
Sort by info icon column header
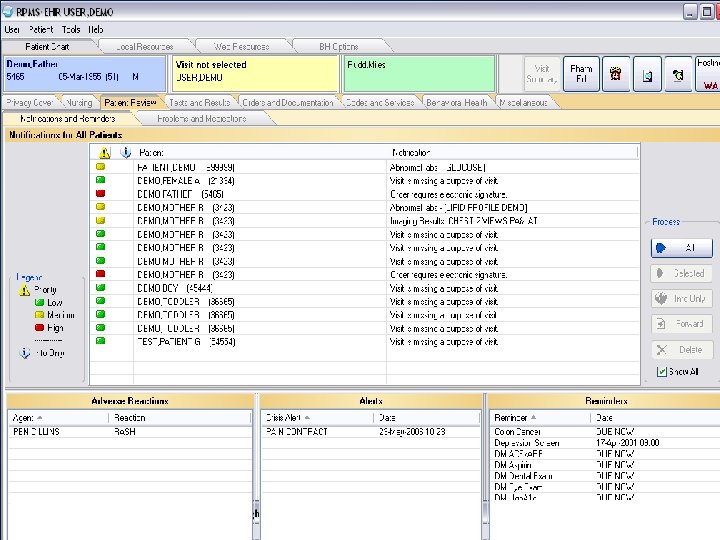click(x=125, y=153)
